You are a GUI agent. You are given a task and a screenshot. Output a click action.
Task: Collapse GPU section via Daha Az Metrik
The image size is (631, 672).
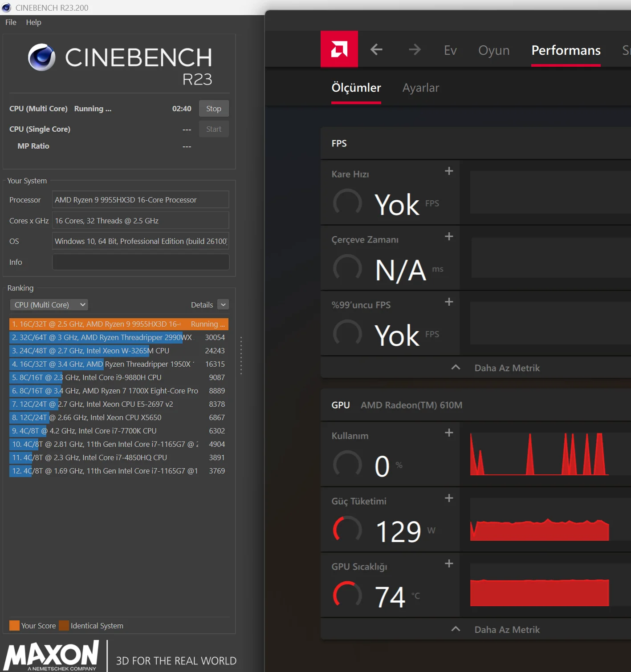[x=495, y=630]
